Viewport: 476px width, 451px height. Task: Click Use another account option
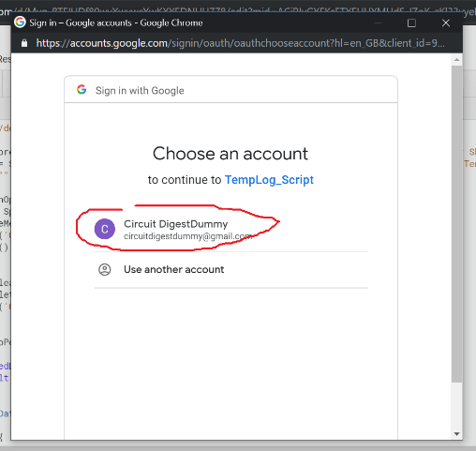tap(231, 269)
